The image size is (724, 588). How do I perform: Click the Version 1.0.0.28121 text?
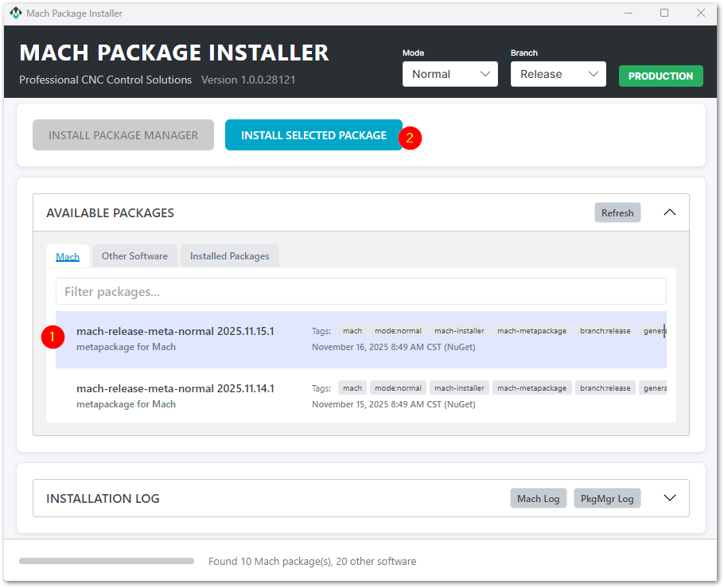click(248, 80)
